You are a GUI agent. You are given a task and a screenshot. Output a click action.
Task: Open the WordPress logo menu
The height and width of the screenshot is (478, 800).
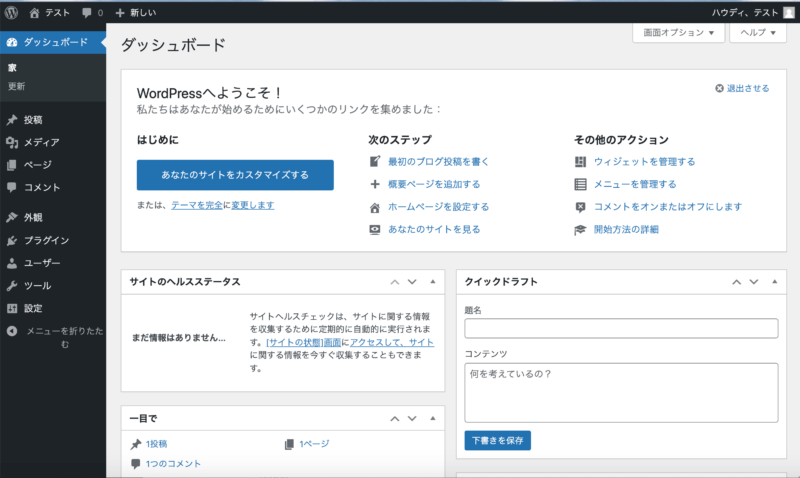coord(11,12)
